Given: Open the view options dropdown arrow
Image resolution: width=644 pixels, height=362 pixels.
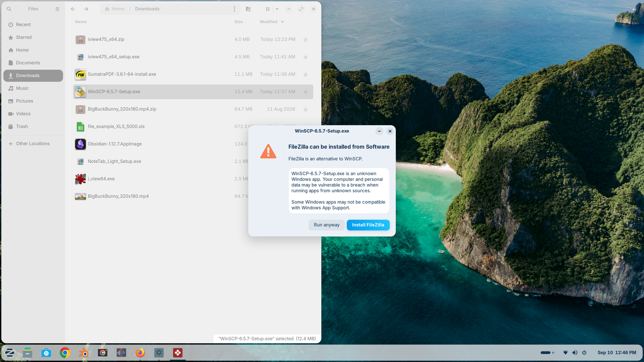Looking at the screenshot, I should 277,9.
